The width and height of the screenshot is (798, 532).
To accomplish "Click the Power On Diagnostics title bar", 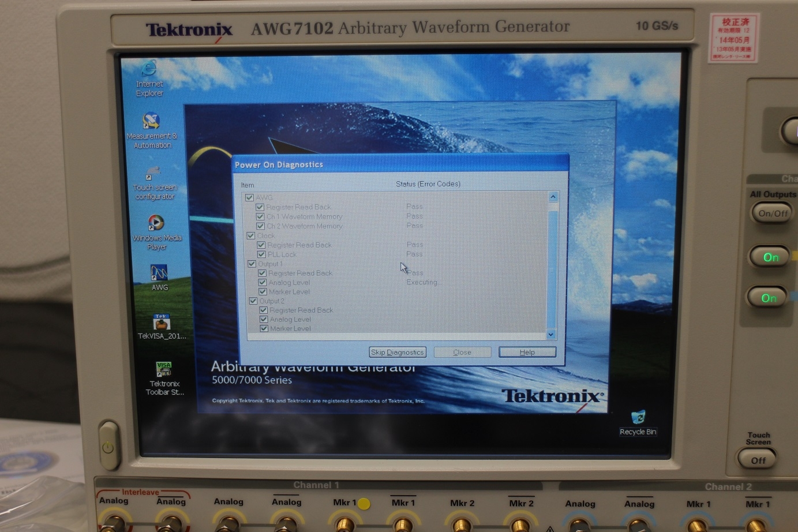I will (401, 164).
